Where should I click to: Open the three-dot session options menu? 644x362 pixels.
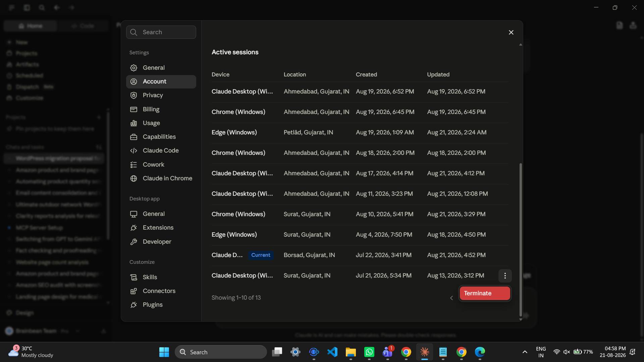pyautogui.click(x=505, y=276)
